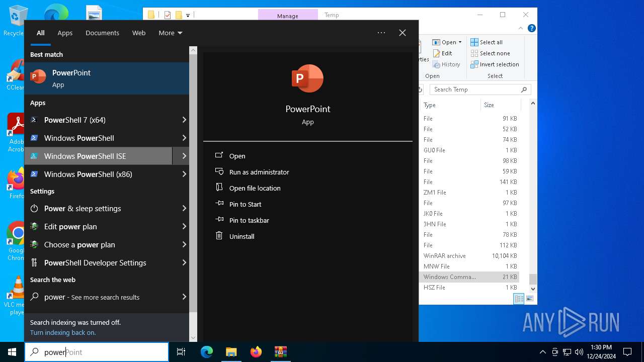The width and height of the screenshot is (644, 362).
Task: Expand Power & sleep settings arrow
Action: click(x=184, y=208)
